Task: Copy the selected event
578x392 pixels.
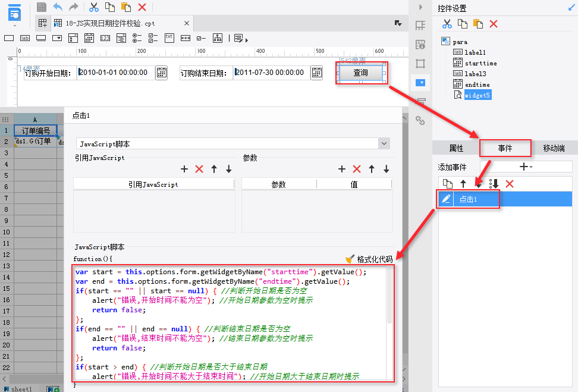Action: [x=448, y=183]
